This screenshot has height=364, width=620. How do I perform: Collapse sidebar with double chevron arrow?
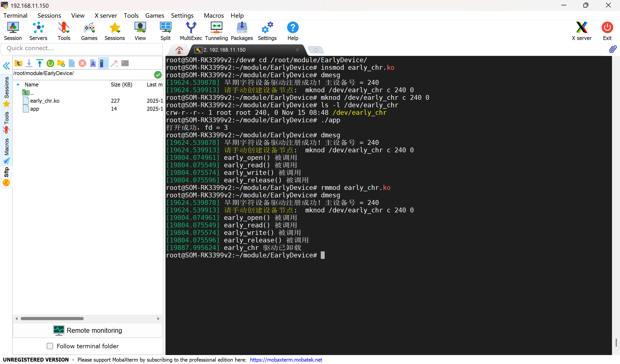click(x=6, y=66)
